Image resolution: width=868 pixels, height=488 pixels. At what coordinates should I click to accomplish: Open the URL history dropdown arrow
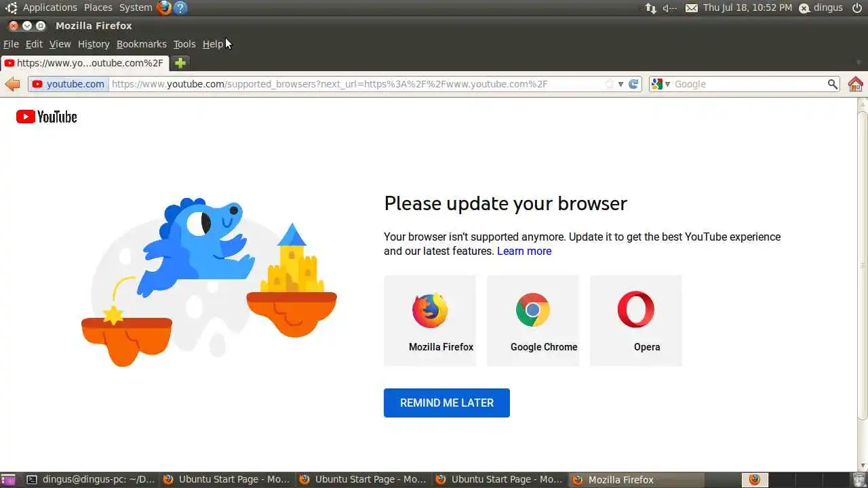pos(620,84)
